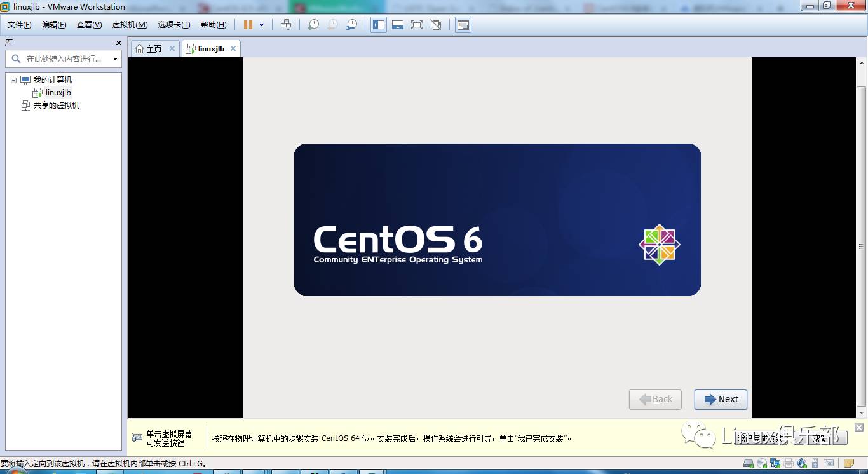Click the CD/DVD drive status icon
Screen dimensions: 868x474
761,463
